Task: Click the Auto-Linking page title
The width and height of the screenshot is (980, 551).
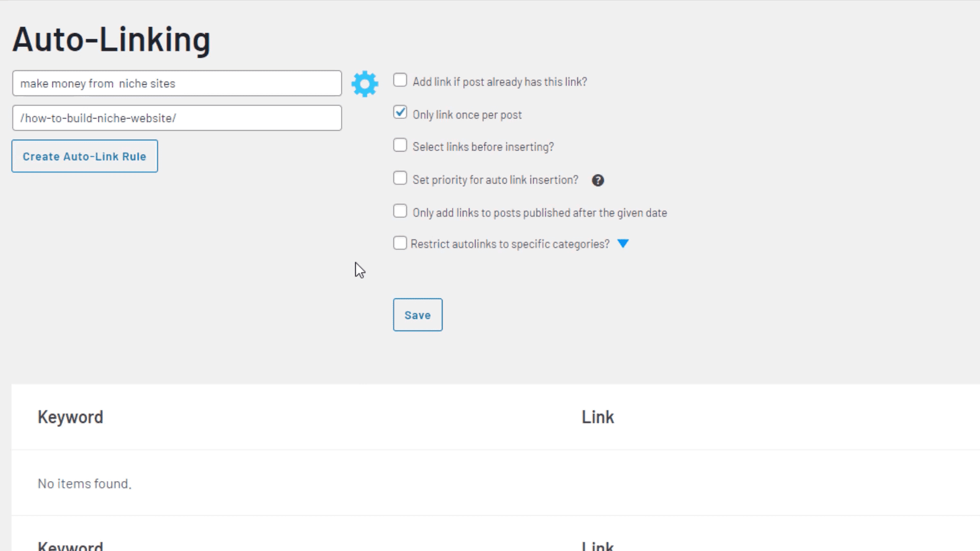Action: 111,39
